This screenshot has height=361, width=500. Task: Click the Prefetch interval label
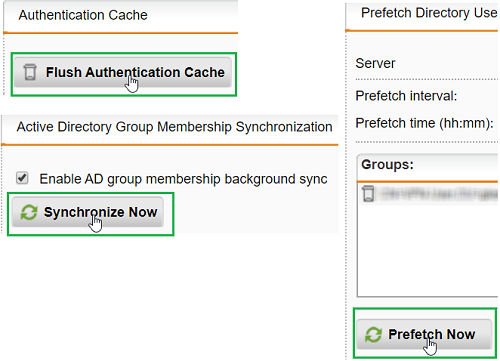tap(406, 96)
